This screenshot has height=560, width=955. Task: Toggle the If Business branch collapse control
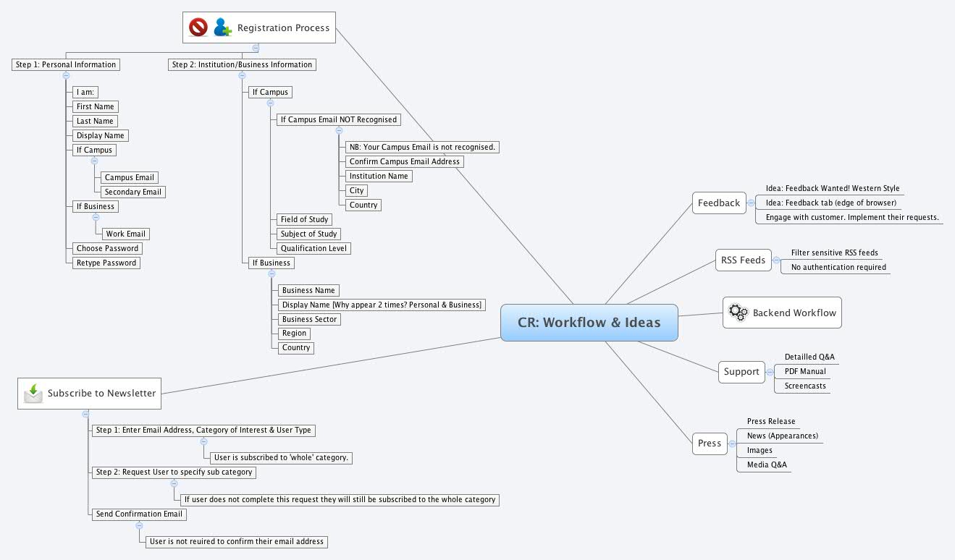(x=271, y=273)
